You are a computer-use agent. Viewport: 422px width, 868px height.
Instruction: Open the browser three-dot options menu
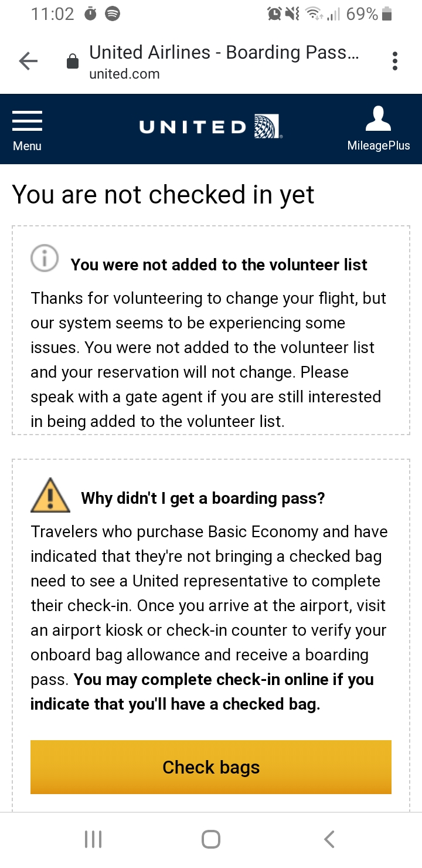pyautogui.click(x=394, y=60)
